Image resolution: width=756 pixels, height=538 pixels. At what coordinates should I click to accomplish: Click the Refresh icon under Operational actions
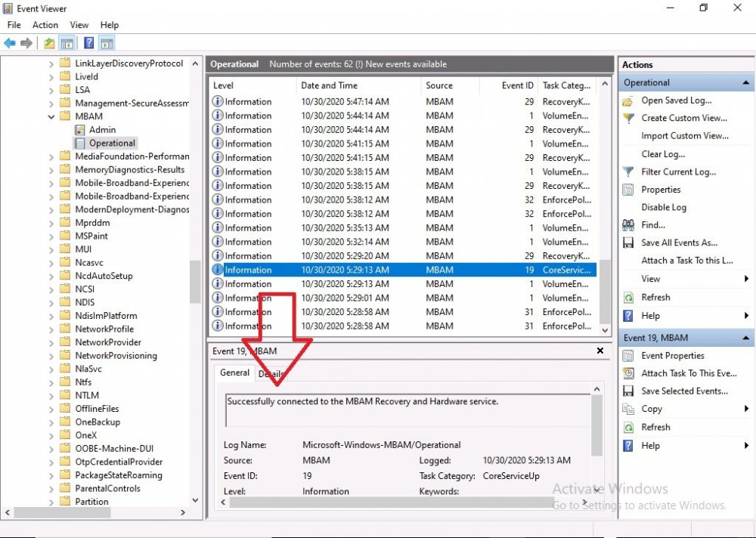628,298
